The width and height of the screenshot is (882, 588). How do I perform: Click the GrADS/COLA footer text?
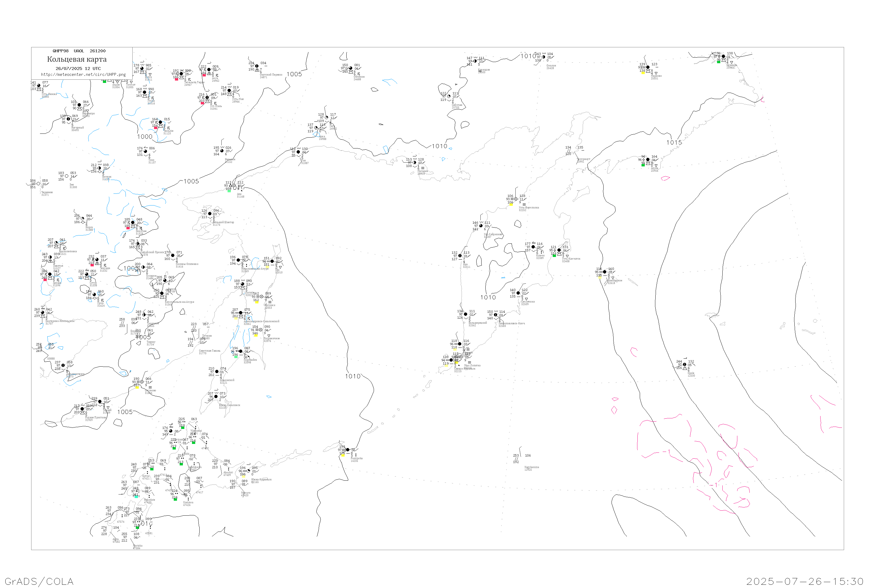coord(39,581)
